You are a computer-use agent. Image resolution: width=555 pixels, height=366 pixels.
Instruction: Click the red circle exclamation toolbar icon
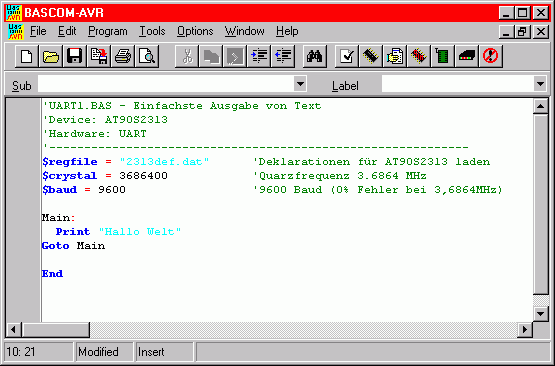point(491,56)
